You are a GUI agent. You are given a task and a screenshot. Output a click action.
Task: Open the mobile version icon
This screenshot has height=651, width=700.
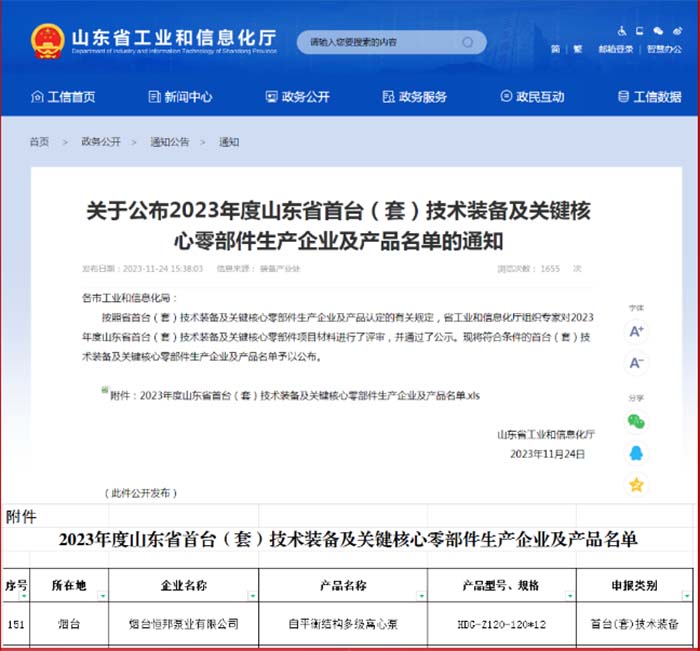(x=640, y=31)
